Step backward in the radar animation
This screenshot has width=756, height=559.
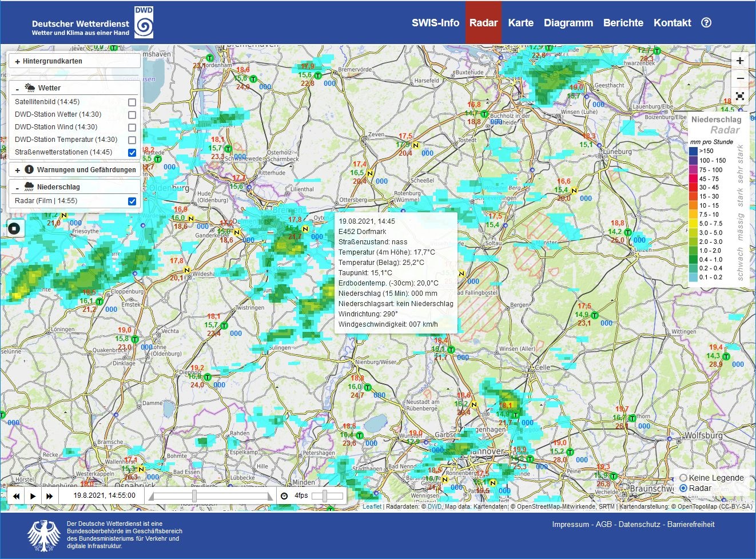click(17, 496)
